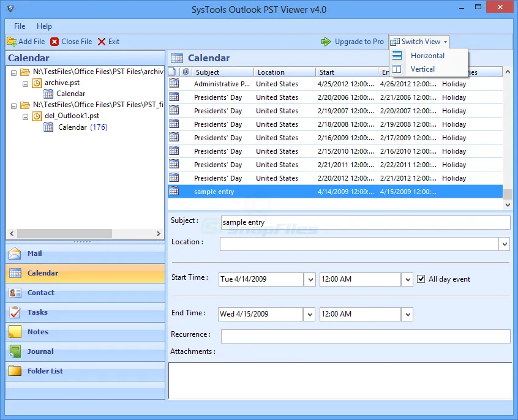Viewport: 518px width, 420px height.
Task: Open the Start Time date dropdown
Action: pyautogui.click(x=309, y=279)
